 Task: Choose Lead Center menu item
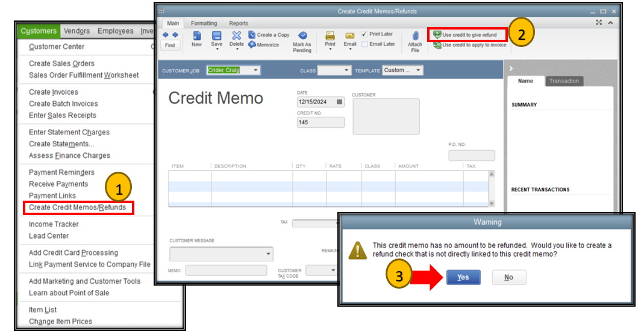point(49,236)
